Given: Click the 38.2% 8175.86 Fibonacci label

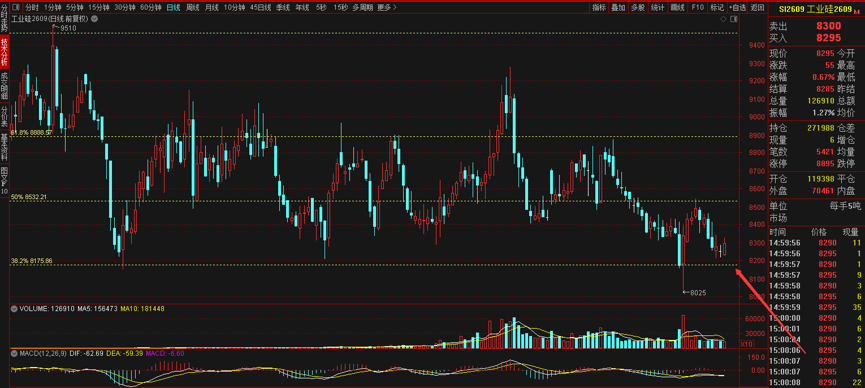Looking at the screenshot, I should point(31,261).
